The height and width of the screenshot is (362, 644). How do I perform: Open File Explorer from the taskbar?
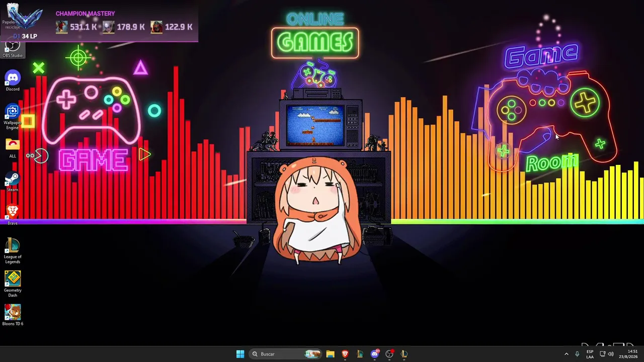[x=330, y=354]
